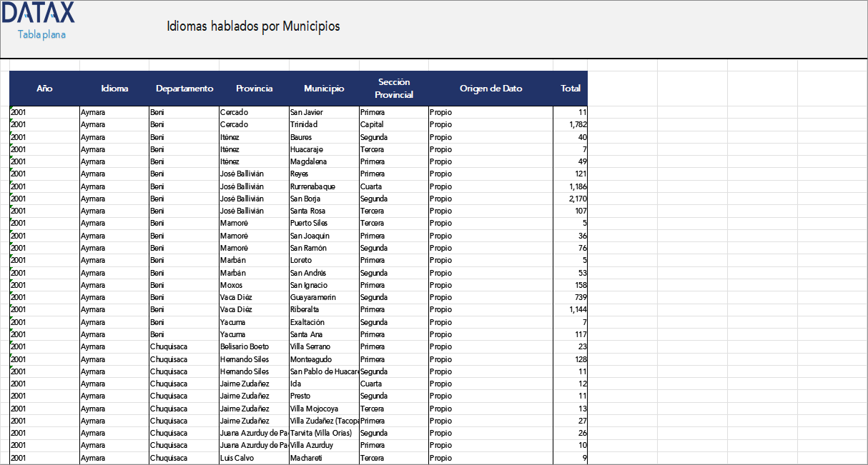This screenshot has height=465, width=868.
Task: Select the San Javier municipio cell
Action: click(x=324, y=112)
